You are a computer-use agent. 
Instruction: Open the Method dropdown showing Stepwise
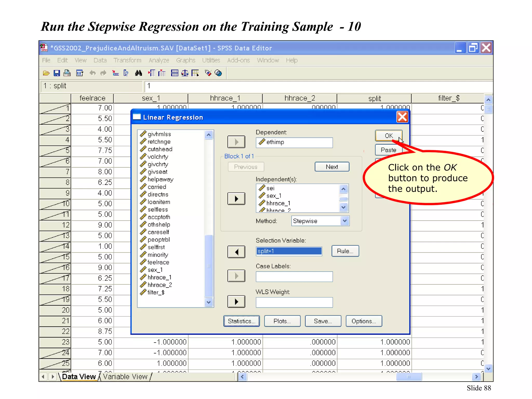click(344, 221)
